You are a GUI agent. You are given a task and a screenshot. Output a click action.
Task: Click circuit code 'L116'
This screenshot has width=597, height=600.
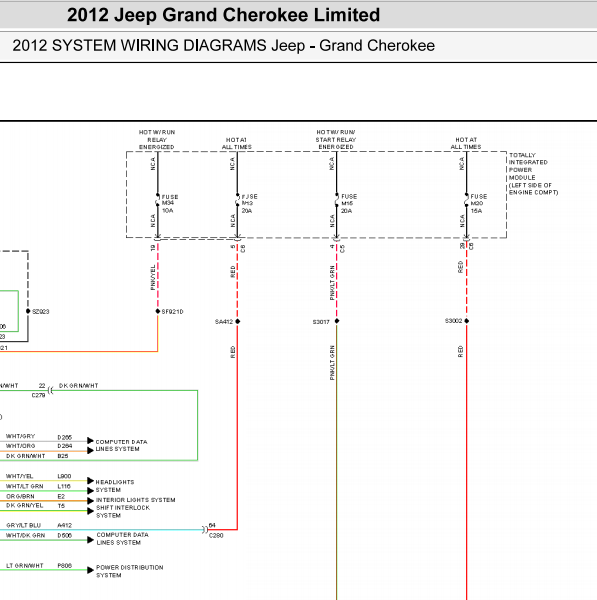64,486
